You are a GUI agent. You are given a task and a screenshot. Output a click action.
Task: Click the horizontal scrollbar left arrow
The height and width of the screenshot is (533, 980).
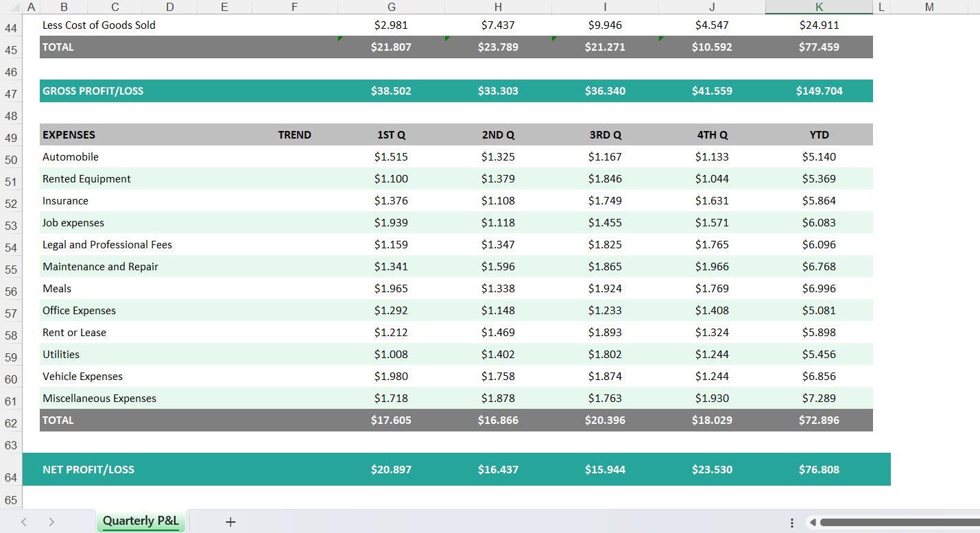pos(813,523)
